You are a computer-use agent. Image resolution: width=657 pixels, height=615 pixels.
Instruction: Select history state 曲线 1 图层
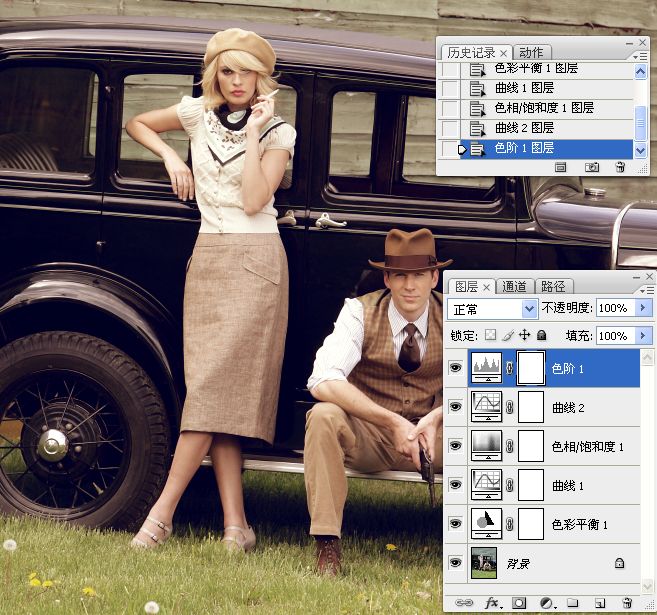pos(547,88)
